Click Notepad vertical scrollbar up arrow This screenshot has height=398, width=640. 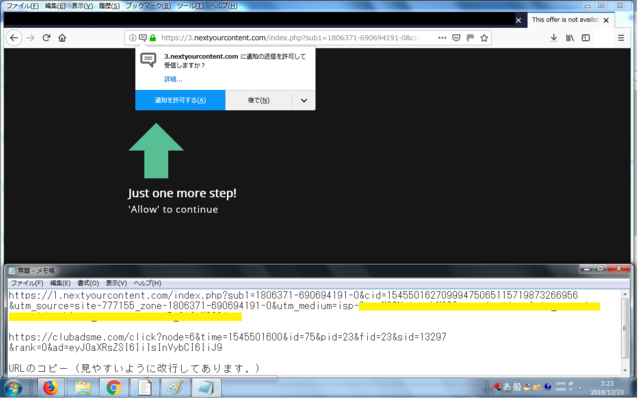pyautogui.click(x=625, y=294)
